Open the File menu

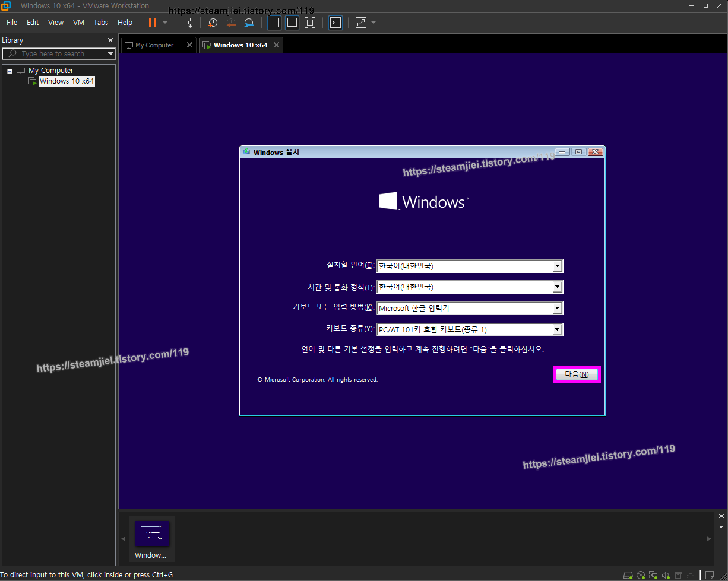(12, 22)
